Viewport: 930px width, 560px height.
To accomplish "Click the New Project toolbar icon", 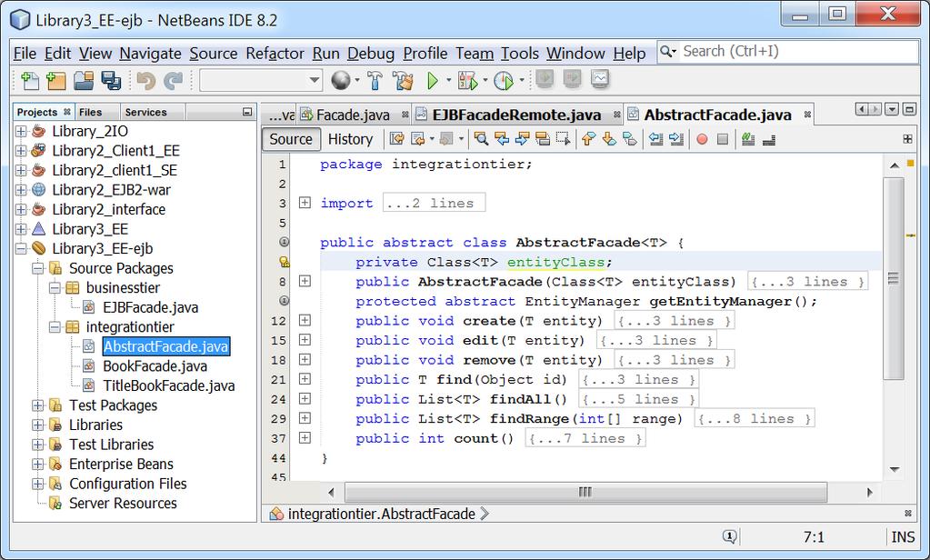I will 55,80.
